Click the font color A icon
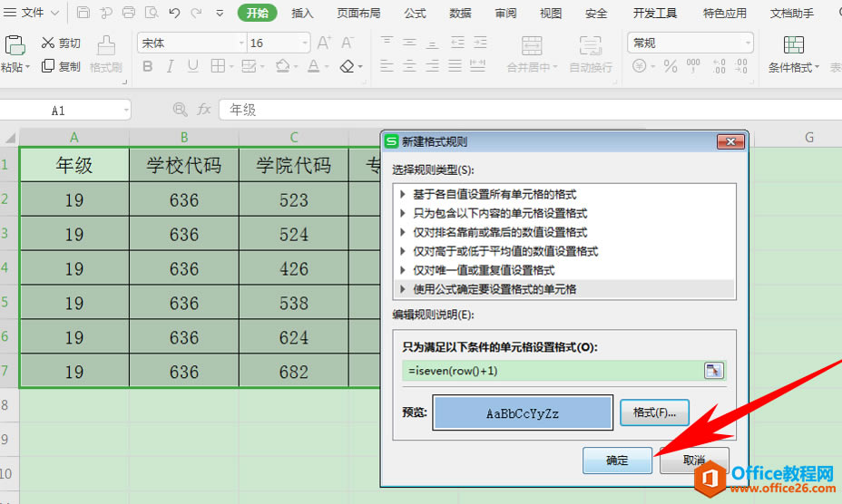 (314, 66)
